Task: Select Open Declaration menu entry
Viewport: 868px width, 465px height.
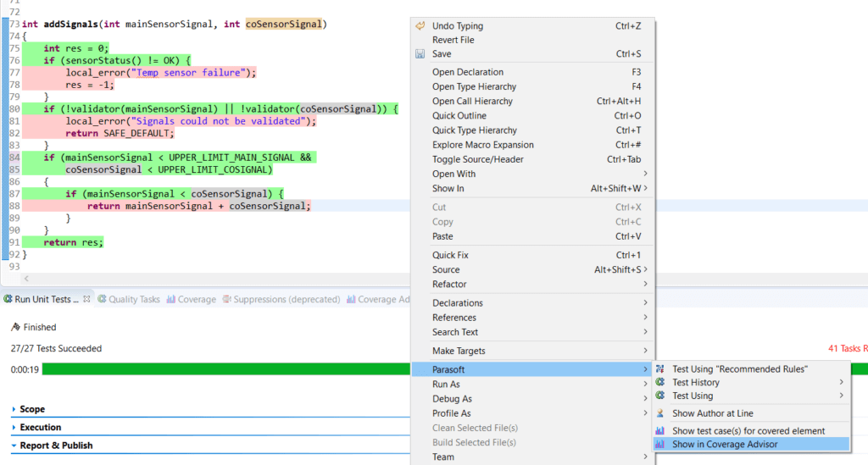Action: tap(467, 73)
